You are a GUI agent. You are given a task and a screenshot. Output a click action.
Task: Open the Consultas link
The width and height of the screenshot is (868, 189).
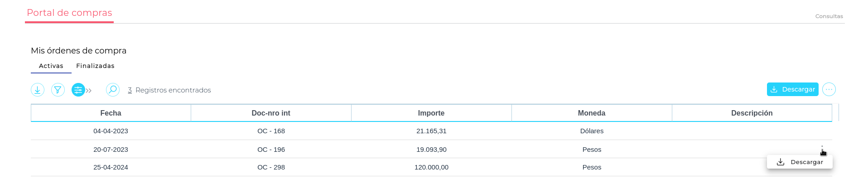tap(829, 16)
